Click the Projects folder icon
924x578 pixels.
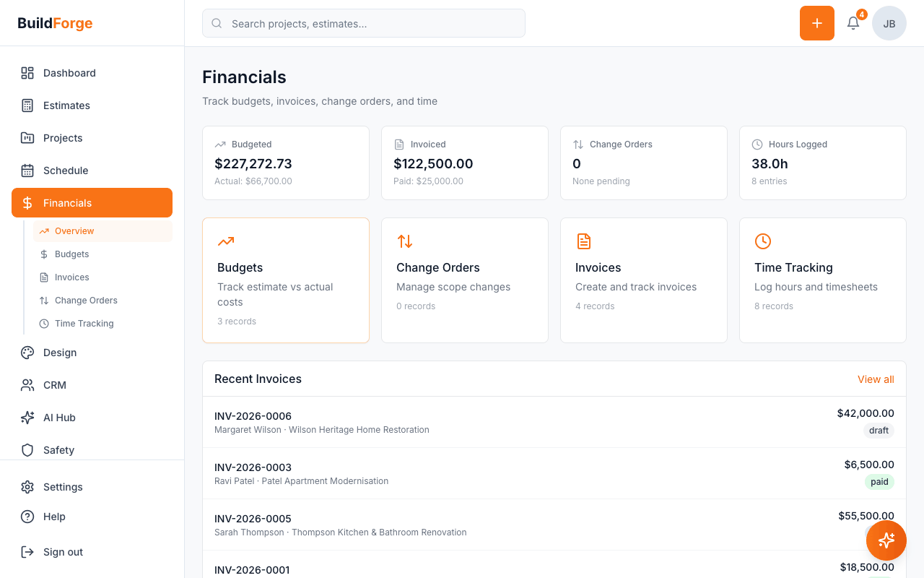(x=27, y=138)
